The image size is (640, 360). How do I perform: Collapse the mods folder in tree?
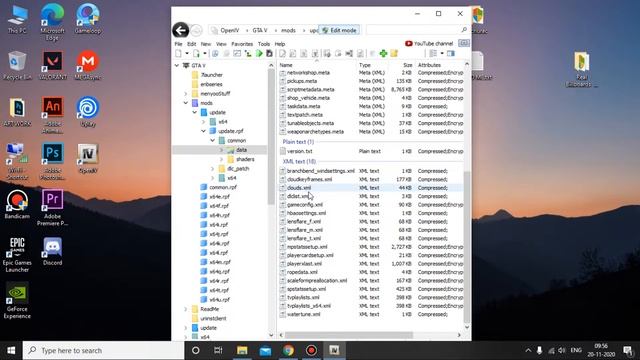(186, 103)
